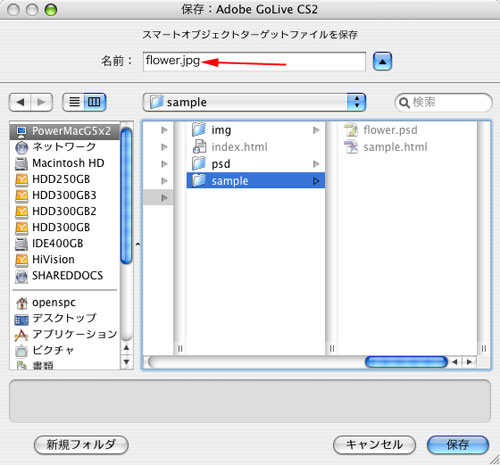
Task: Open the psd folder
Action: 256,164
